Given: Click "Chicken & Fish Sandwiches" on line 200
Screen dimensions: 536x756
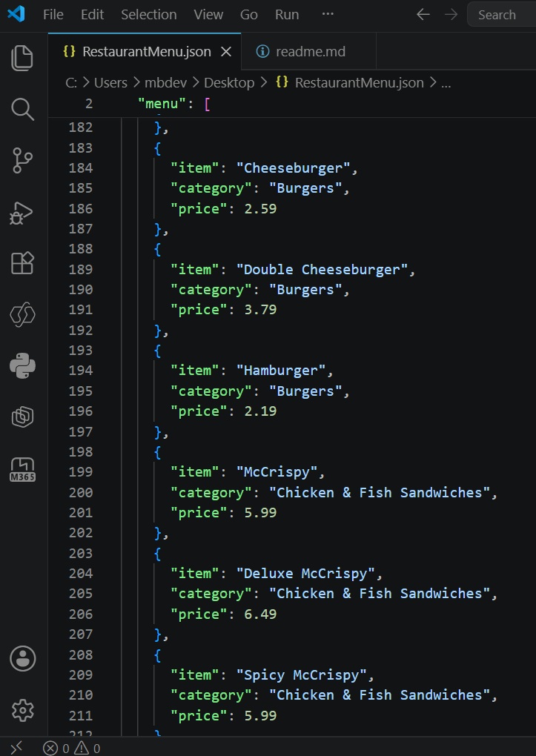Looking at the screenshot, I should coord(379,492).
